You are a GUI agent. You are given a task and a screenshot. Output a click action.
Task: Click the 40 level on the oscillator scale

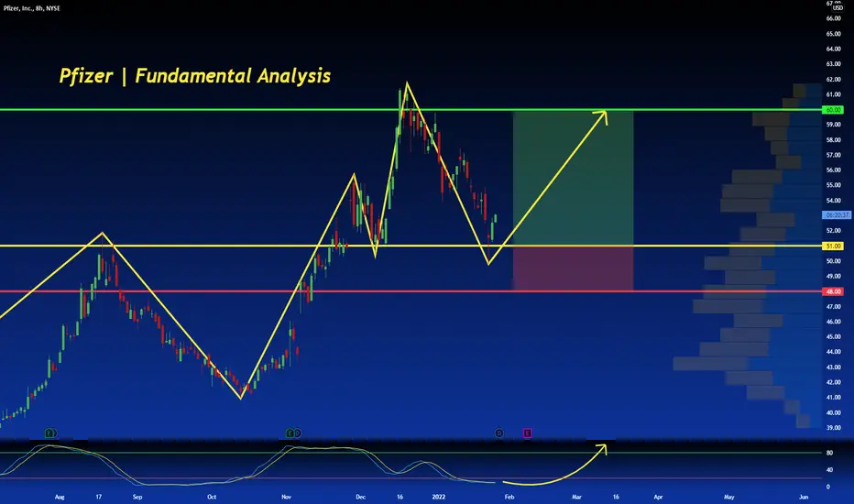(829, 470)
